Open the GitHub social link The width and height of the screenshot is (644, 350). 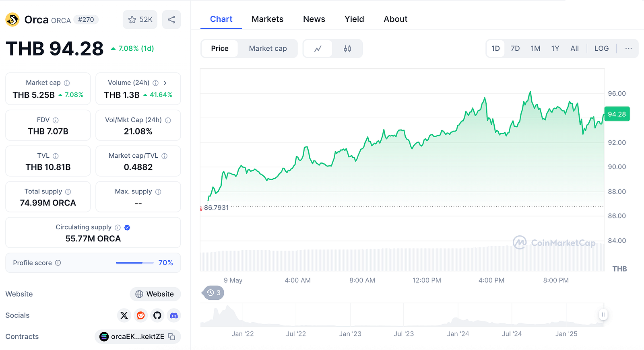click(x=157, y=315)
